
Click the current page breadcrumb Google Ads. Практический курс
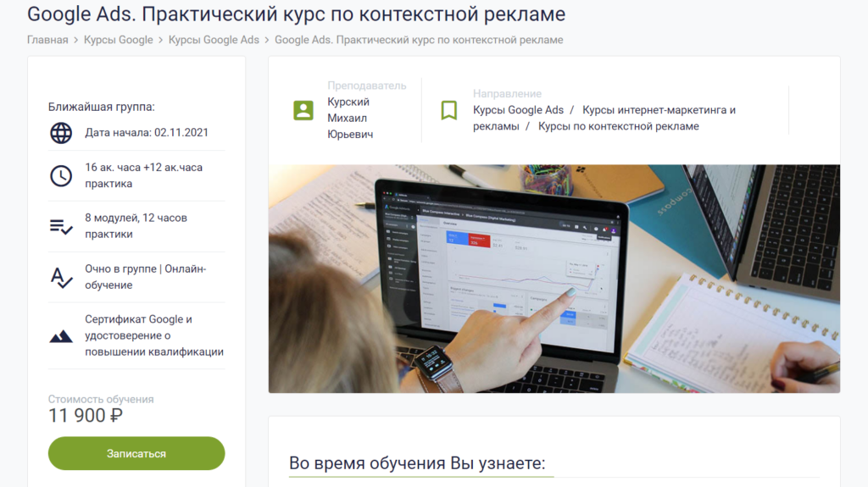point(419,40)
